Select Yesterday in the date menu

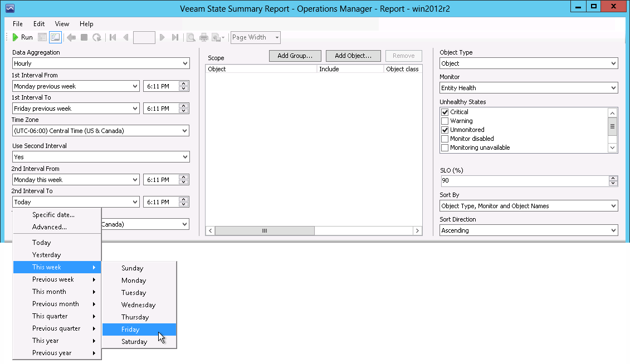pos(57,255)
